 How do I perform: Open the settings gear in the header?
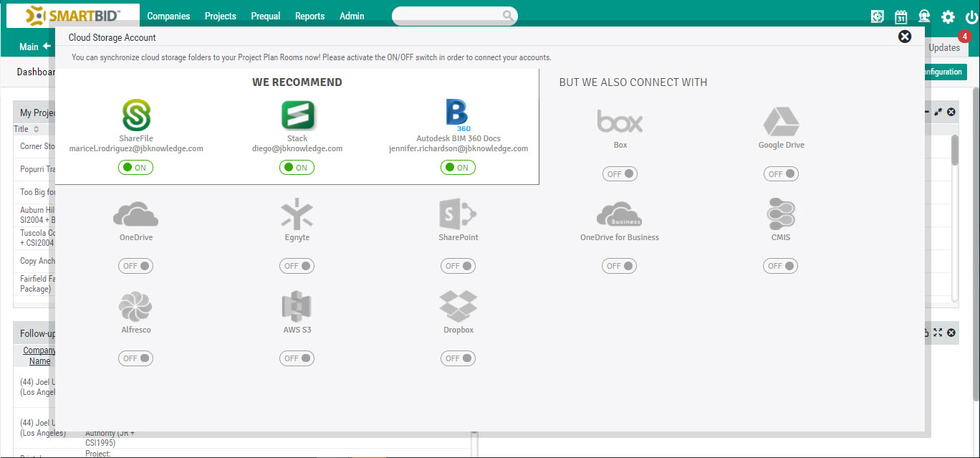(x=947, y=15)
